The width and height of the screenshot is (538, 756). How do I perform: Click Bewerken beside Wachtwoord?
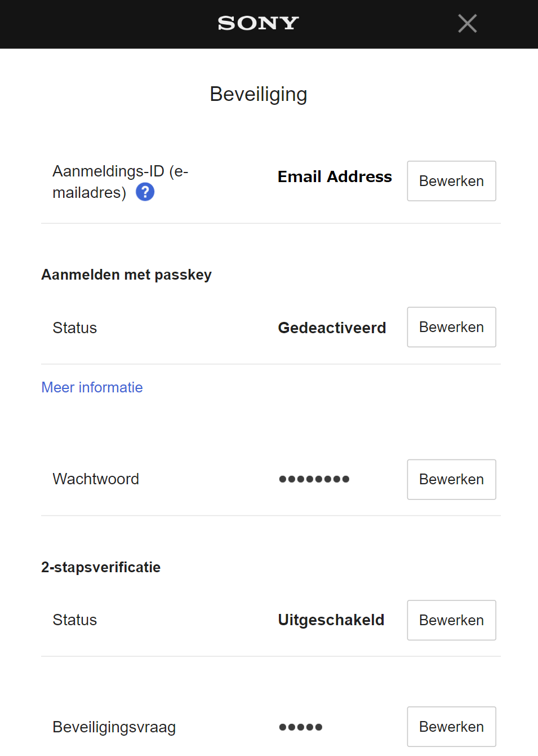click(451, 479)
